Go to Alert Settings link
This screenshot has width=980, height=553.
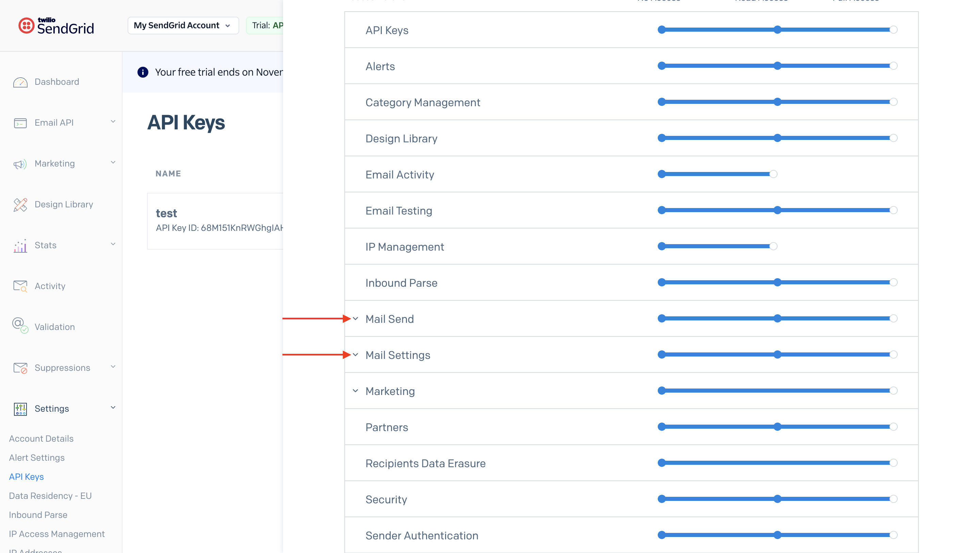coord(36,457)
